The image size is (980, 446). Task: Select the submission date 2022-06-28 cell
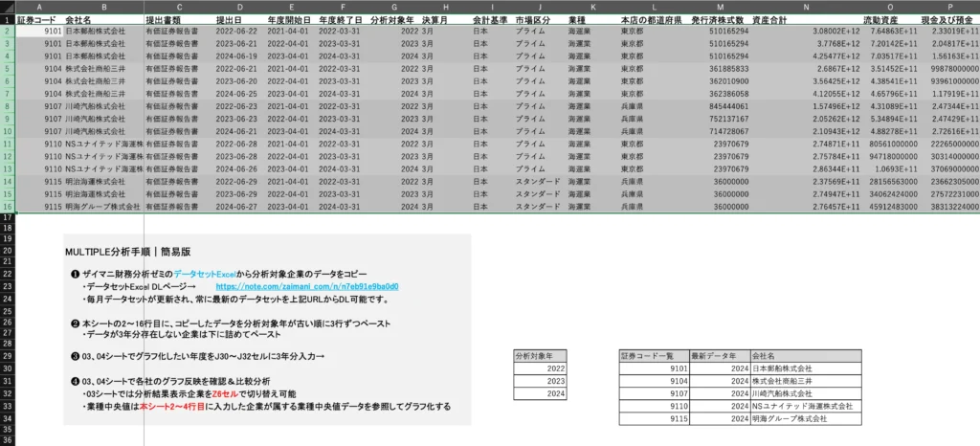pos(239,144)
